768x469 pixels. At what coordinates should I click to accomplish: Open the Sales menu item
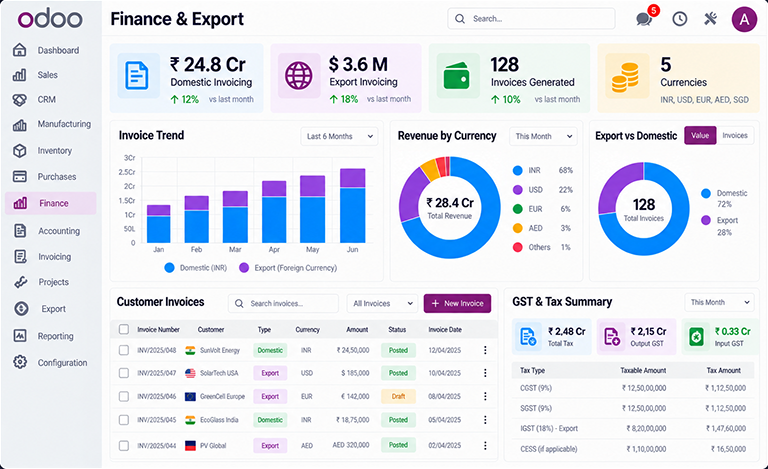point(48,75)
